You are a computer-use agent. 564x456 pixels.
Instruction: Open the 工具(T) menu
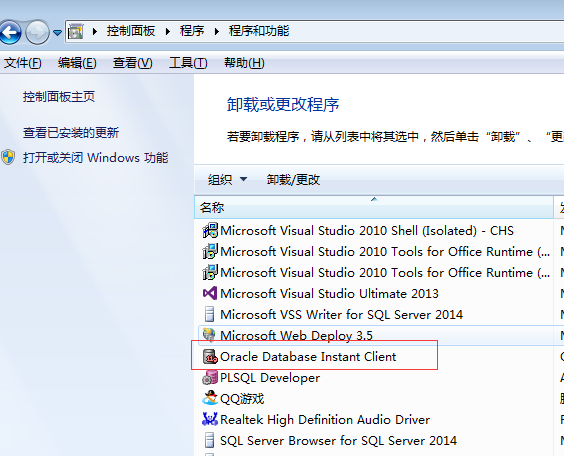tap(188, 63)
